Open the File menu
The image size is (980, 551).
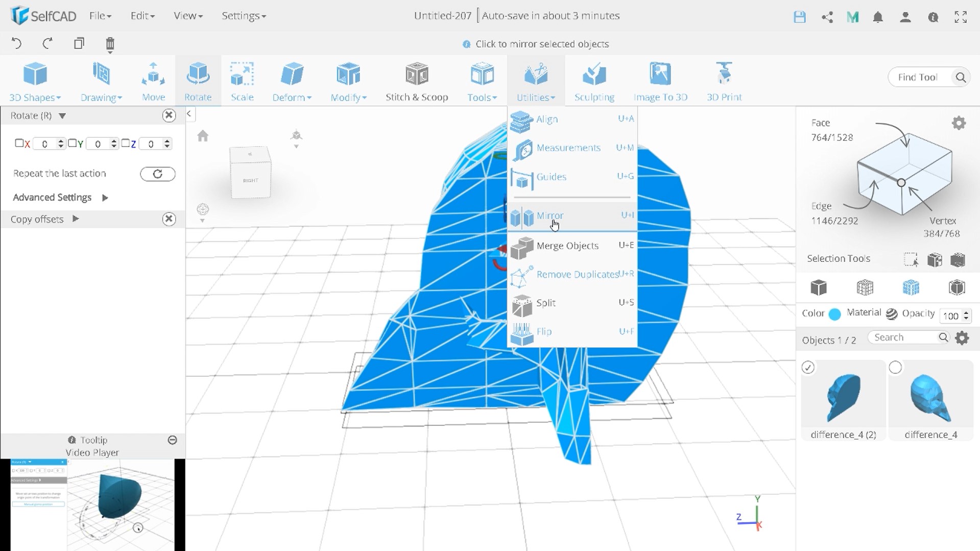coord(100,16)
